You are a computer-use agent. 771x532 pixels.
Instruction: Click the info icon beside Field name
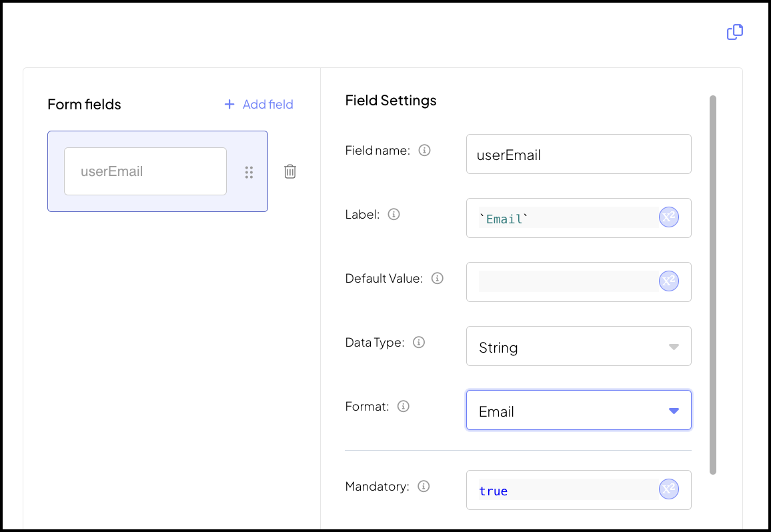click(x=424, y=151)
